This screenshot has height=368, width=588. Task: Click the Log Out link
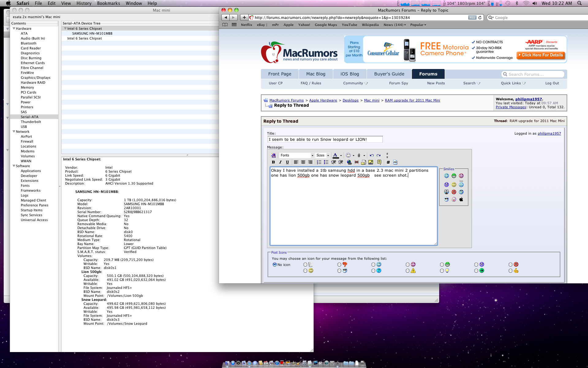point(552,83)
